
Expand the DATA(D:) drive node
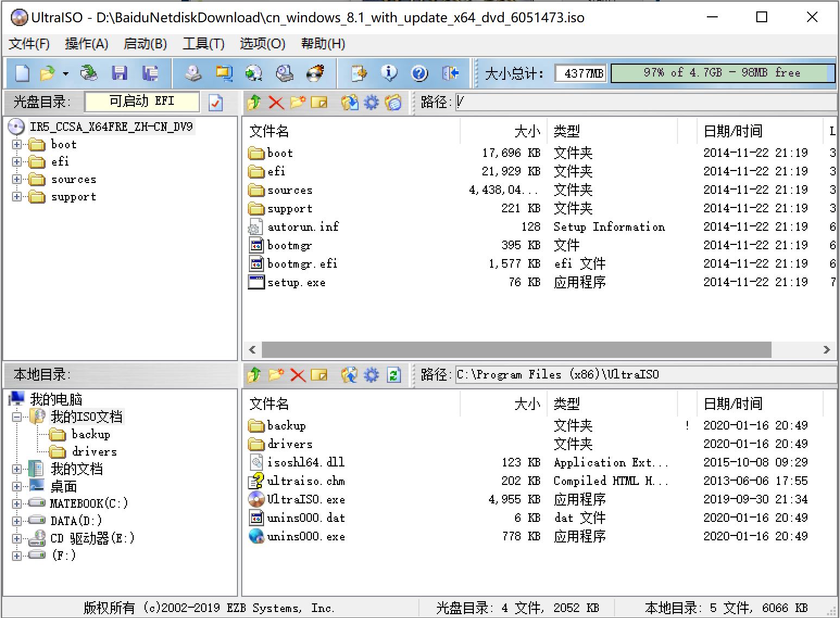click(x=17, y=521)
